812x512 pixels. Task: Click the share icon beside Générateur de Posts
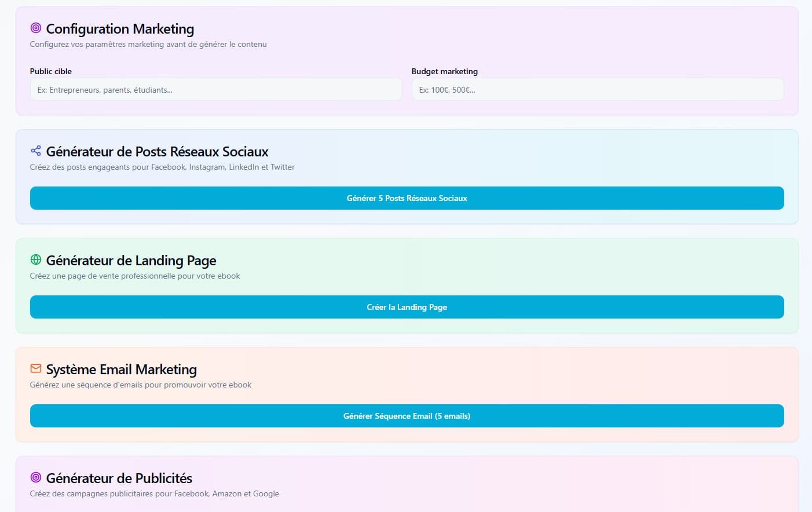36,151
